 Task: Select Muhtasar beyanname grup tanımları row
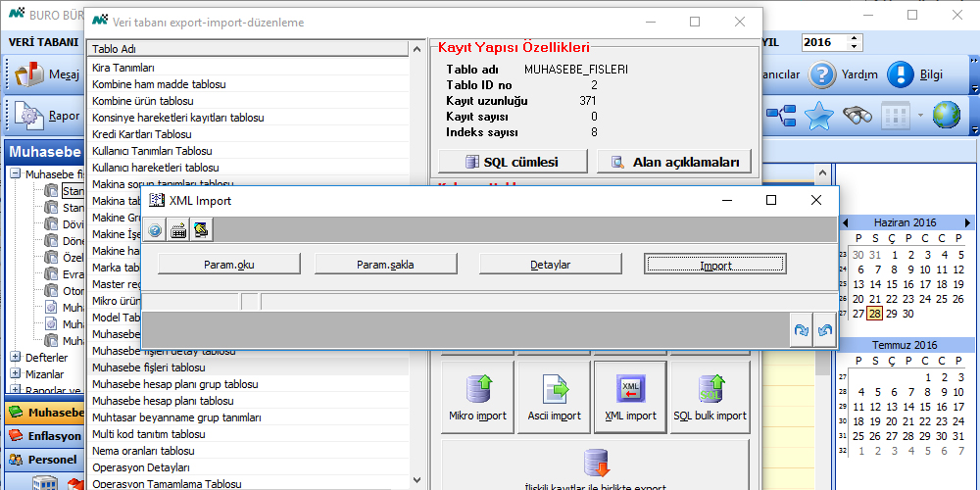tap(248, 417)
